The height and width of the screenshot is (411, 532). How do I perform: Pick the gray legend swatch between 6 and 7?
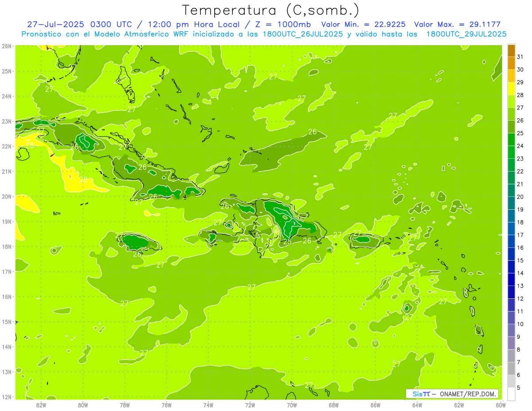[x=511, y=368]
